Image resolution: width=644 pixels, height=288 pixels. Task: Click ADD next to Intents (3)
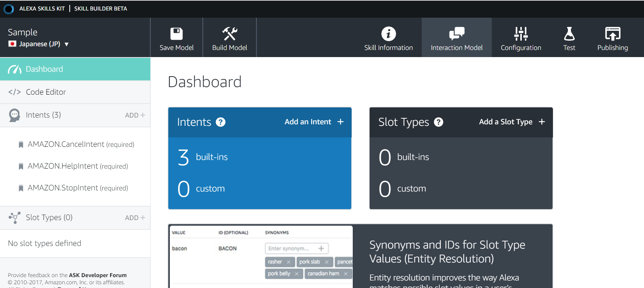pos(135,115)
